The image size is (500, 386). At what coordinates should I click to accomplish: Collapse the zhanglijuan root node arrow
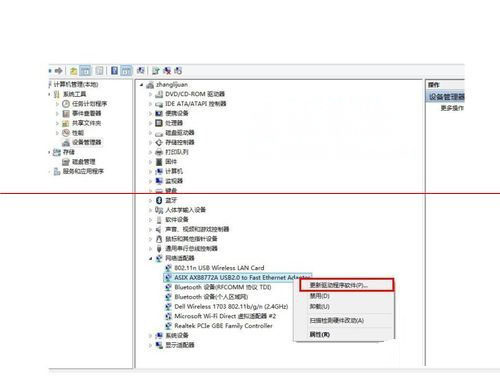[141, 85]
